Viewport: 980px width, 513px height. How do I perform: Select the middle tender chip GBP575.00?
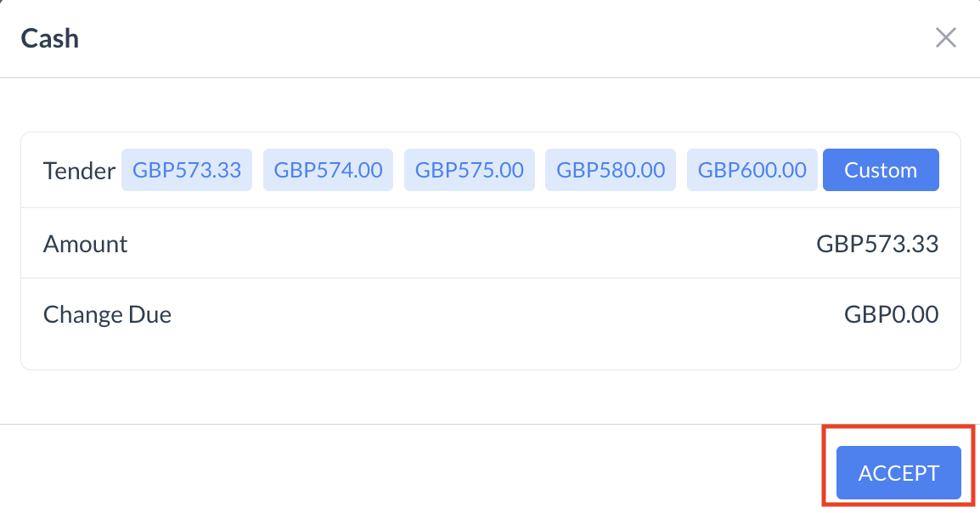(x=469, y=170)
